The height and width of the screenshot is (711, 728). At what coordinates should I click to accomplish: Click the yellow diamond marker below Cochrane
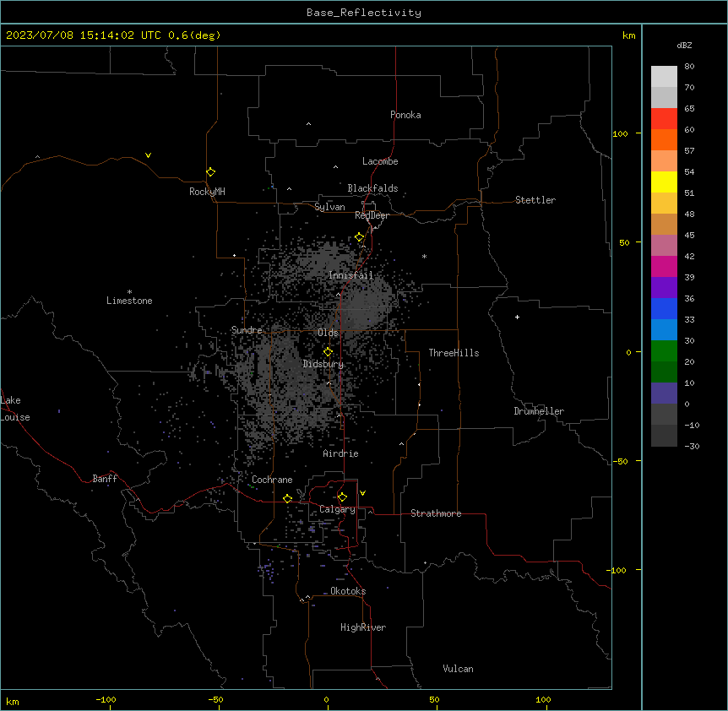287,498
